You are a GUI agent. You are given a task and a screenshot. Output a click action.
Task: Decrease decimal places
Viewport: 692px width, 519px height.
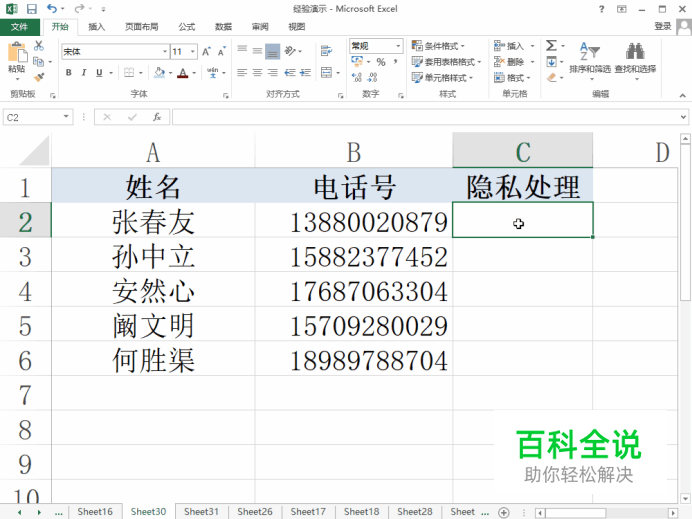pos(372,78)
